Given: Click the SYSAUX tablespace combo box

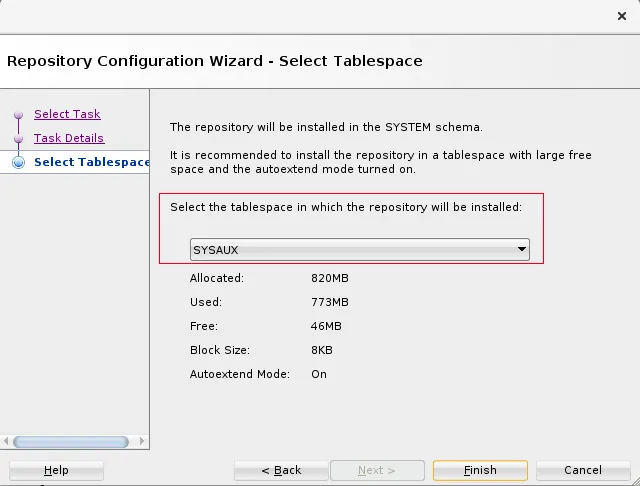Looking at the screenshot, I should pyautogui.click(x=350, y=249).
